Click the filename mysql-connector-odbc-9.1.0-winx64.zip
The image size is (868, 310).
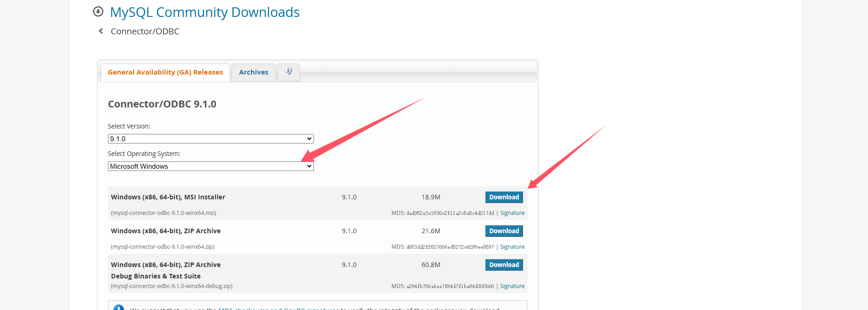162,247
